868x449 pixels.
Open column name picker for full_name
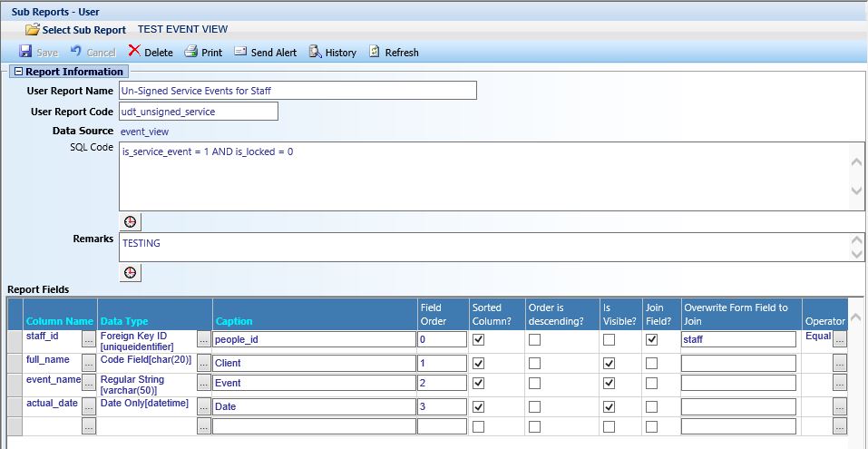(89, 363)
